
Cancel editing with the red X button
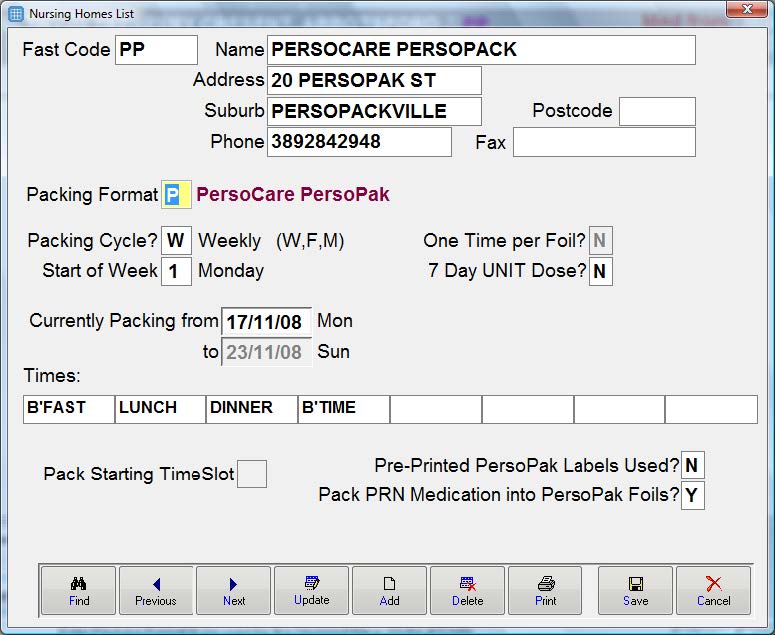pyautogui.click(x=713, y=591)
